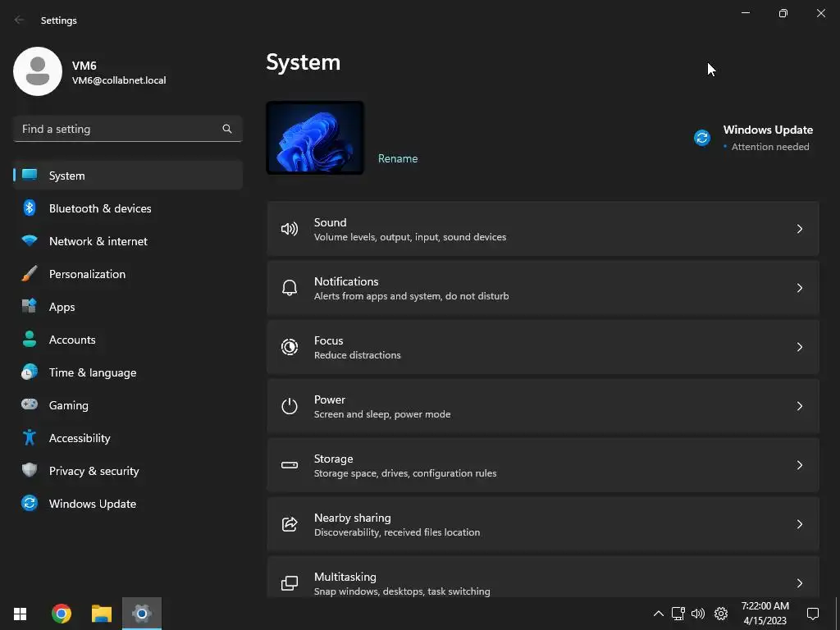This screenshot has width=840, height=630.
Task: Click the desktop wallpaper thumbnail
Action: click(315, 138)
